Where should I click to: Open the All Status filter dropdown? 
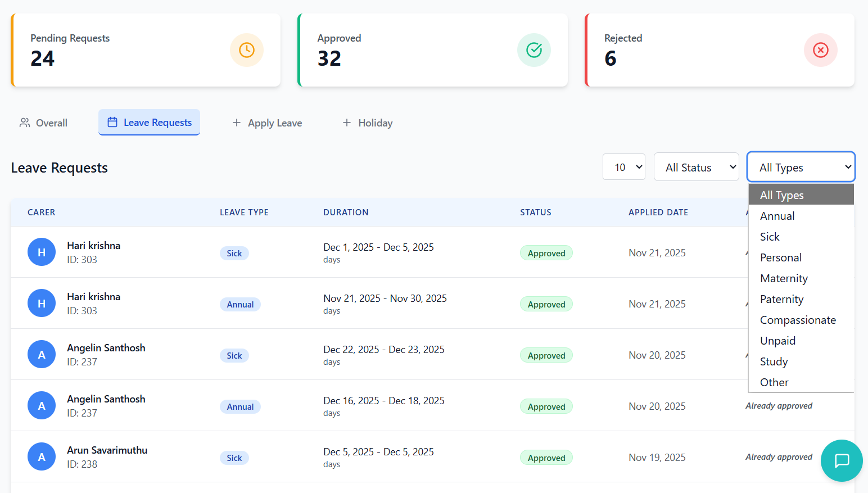pyautogui.click(x=696, y=167)
